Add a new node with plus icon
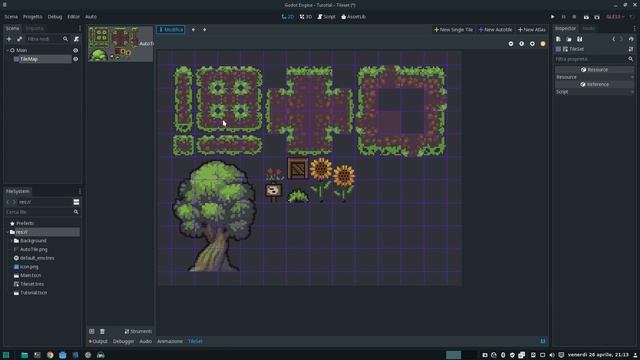 (x=9, y=39)
